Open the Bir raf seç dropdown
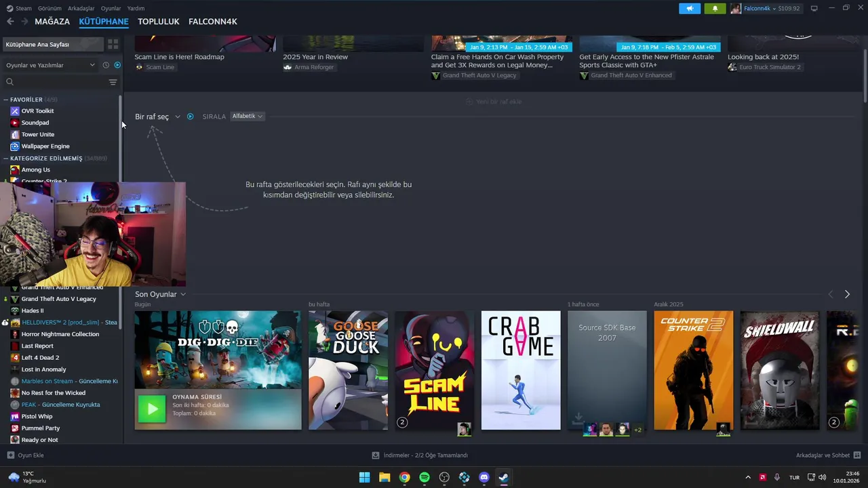This screenshot has width=868, height=488. [x=157, y=117]
